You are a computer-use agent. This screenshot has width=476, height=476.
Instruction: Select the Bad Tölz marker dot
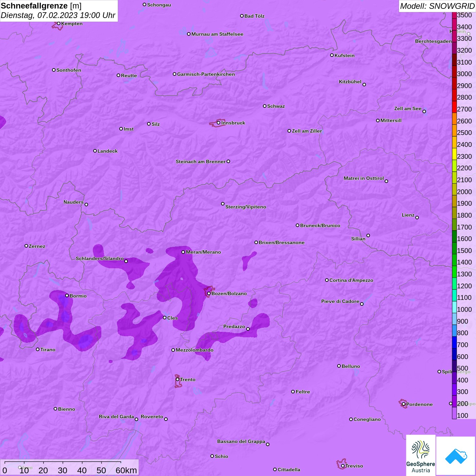click(242, 16)
